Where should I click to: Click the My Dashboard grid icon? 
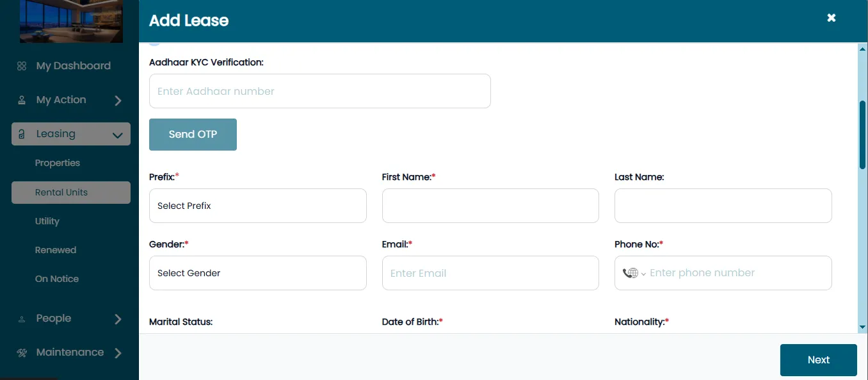pos(22,66)
